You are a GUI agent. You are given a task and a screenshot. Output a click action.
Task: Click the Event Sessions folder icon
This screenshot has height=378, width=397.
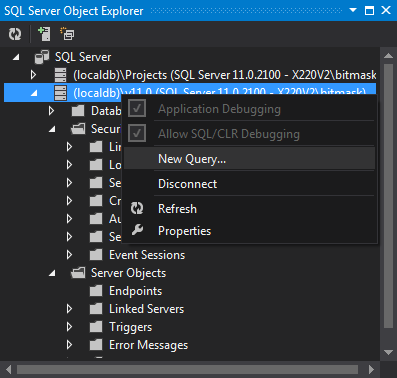point(96,255)
